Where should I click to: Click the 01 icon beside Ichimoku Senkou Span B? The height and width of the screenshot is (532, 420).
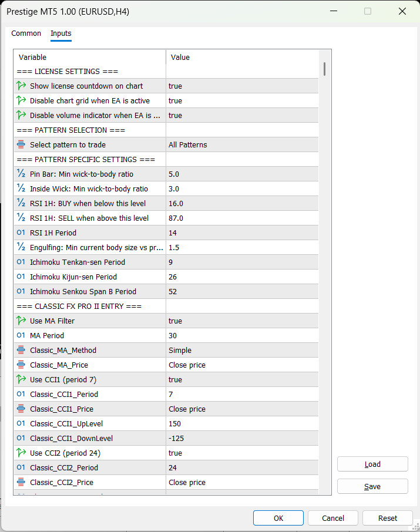coord(21,291)
